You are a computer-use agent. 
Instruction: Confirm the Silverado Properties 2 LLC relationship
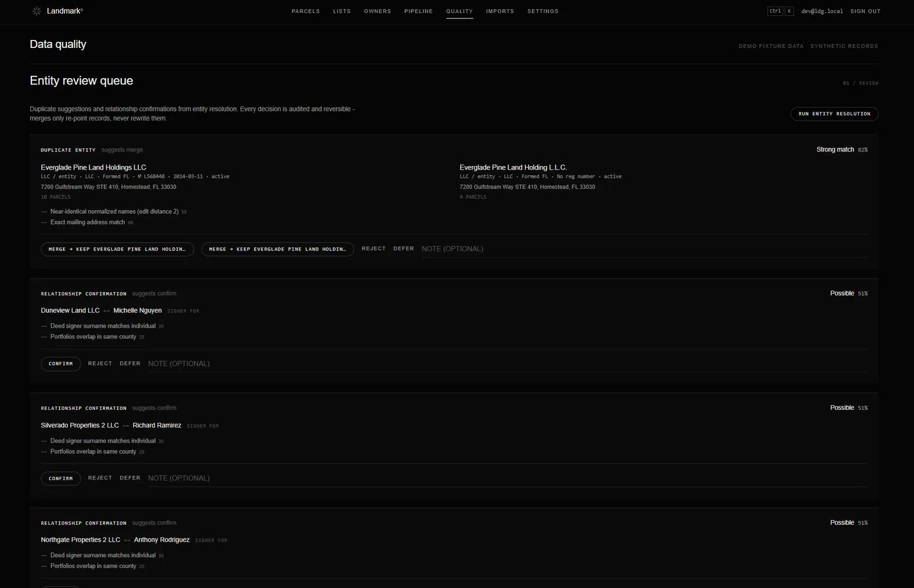tap(61, 478)
